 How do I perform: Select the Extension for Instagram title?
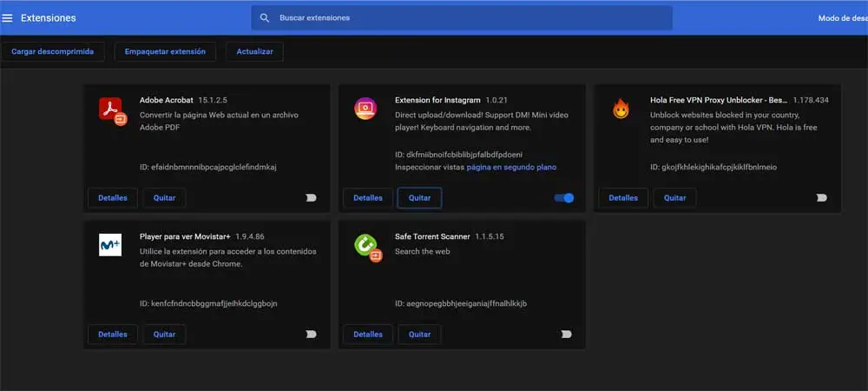tap(437, 100)
